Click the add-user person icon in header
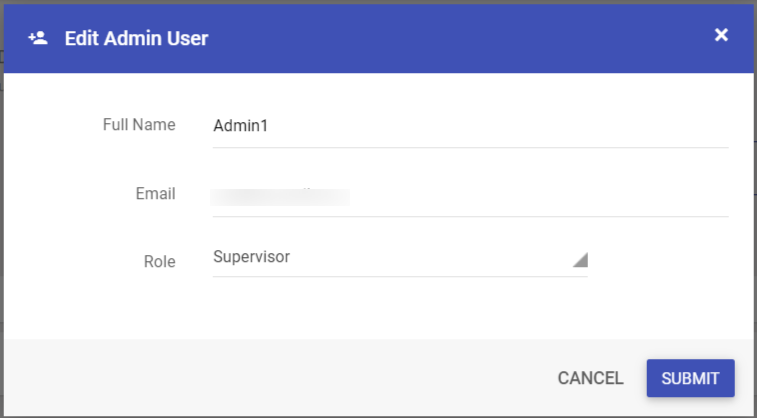Image resolution: width=757 pixels, height=418 pixels. click(x=38, y=38)
